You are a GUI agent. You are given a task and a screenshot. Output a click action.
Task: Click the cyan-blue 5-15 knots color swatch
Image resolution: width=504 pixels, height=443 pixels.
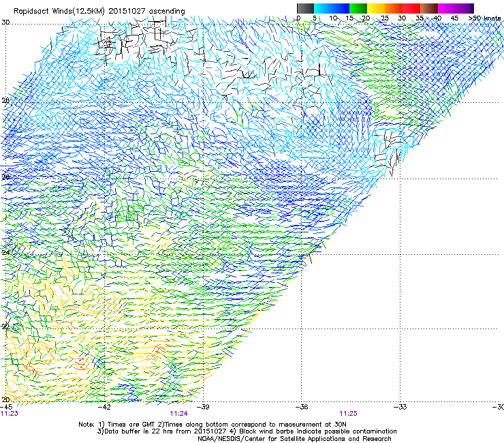332,8
